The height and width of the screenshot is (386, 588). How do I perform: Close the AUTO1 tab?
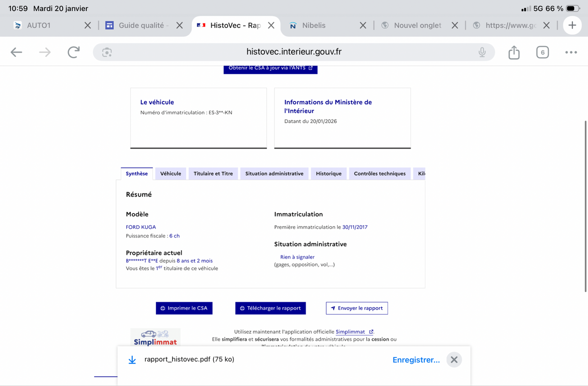tap(87, 25)
